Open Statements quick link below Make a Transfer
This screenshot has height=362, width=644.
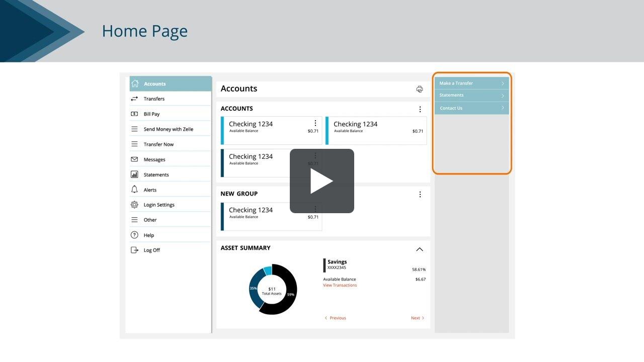pos(472,96)
